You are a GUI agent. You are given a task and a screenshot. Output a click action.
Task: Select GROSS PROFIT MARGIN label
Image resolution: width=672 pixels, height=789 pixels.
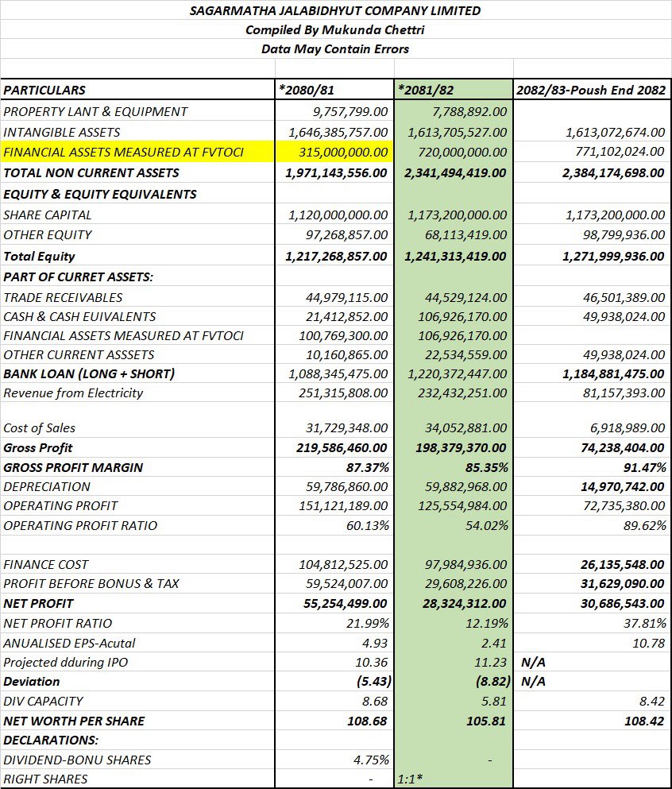coord(73,467)
